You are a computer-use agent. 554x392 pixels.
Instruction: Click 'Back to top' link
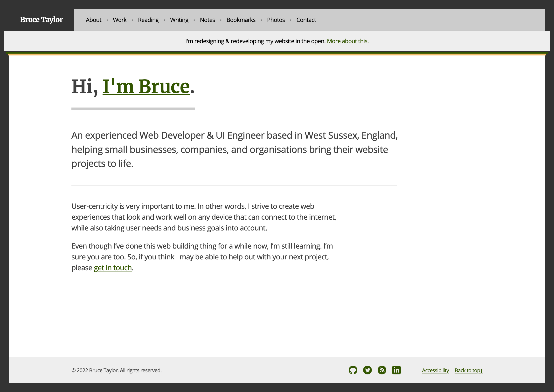468,370
